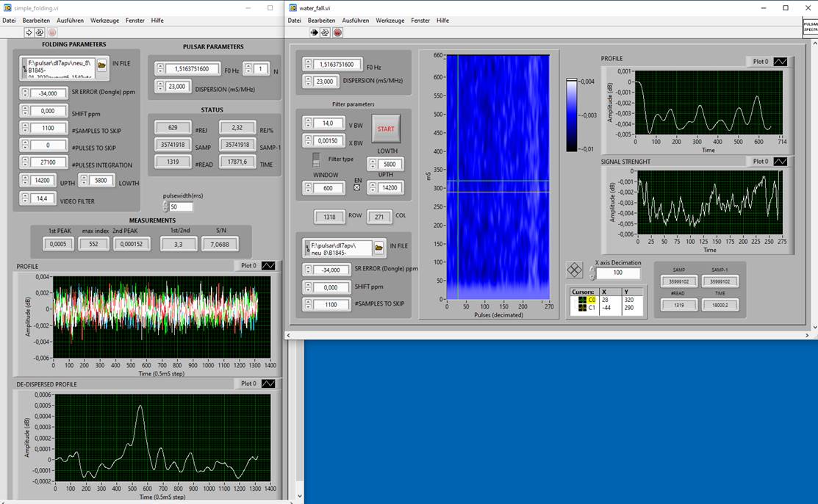Click the simple_folding.vi window title icon
818x504 pixels.
click(x=7, y=8)
